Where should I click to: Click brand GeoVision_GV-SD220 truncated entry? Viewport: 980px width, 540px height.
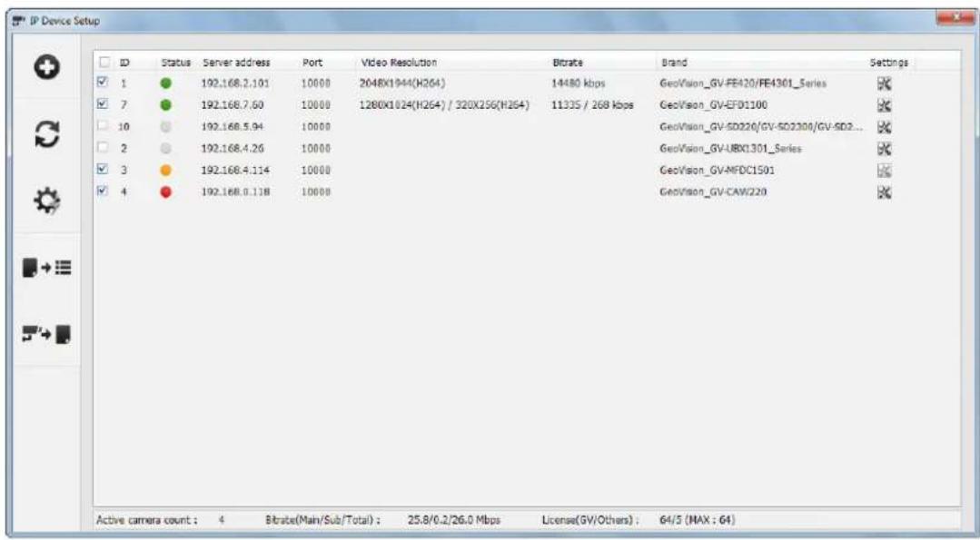761,127
